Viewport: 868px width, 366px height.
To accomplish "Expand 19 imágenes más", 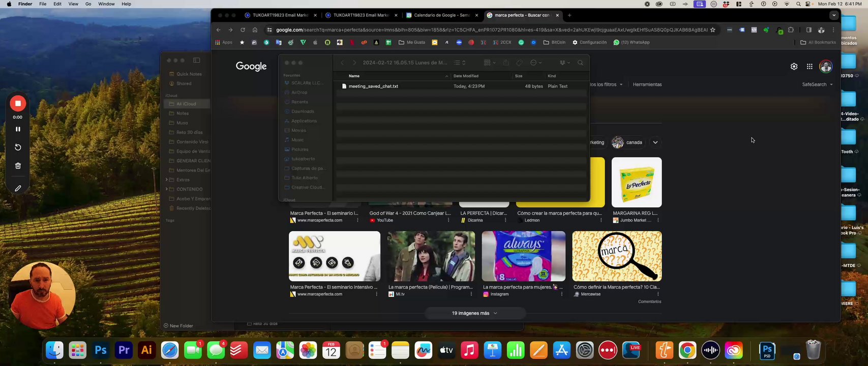I will tap(474, 313).
